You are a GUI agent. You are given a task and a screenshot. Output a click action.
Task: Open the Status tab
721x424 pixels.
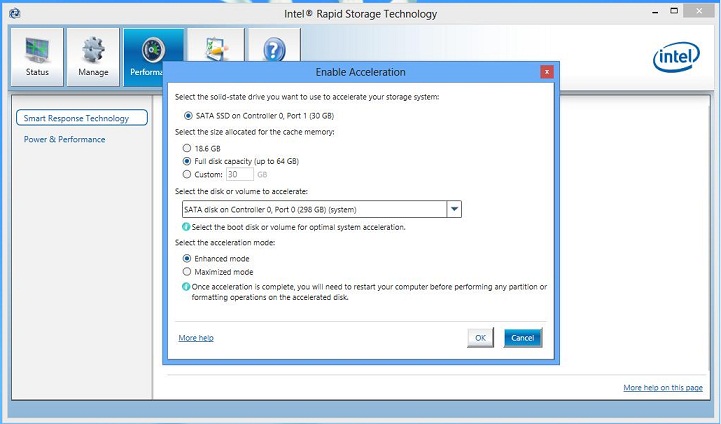pyautogui.click(x=37, y=57)
